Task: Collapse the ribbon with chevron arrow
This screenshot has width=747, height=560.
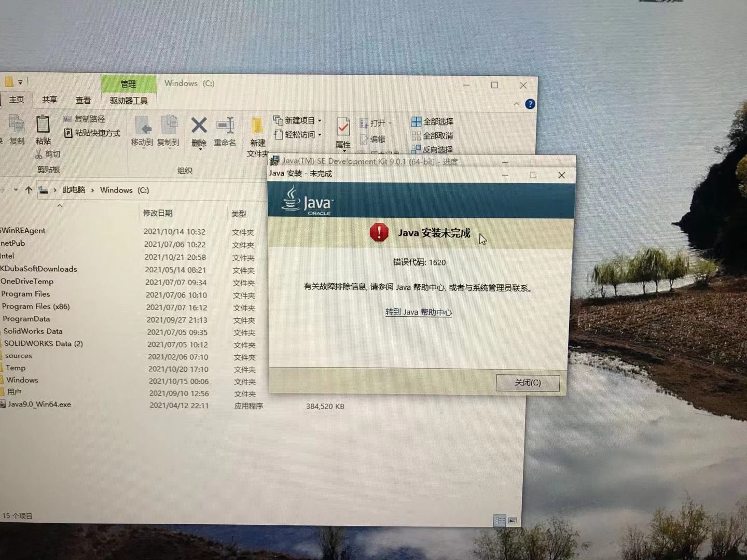Action: click(x=516, y=104)
